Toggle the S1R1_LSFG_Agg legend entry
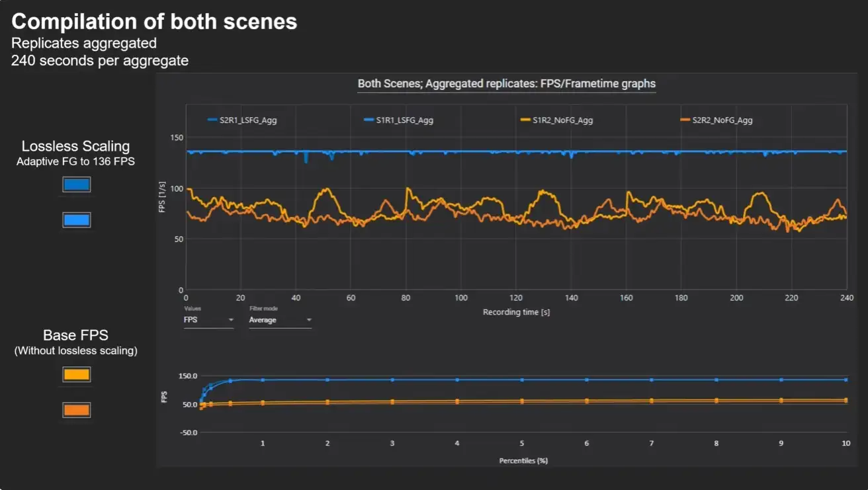 pos(399,120)
